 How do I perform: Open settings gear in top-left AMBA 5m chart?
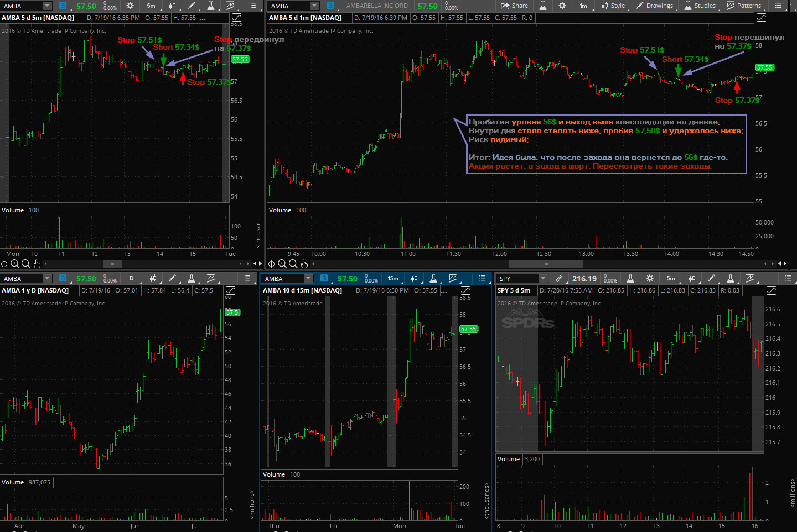click(x=130, y=6)
